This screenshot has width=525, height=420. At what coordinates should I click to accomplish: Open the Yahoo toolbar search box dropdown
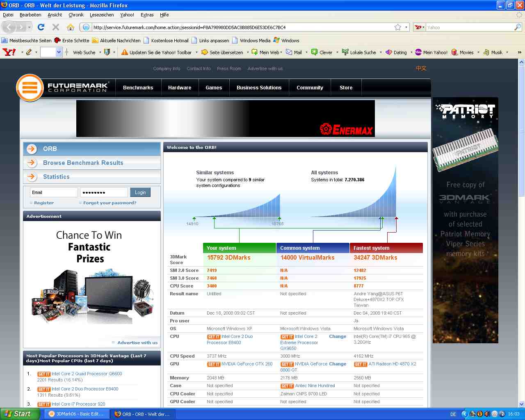point(59,52)
